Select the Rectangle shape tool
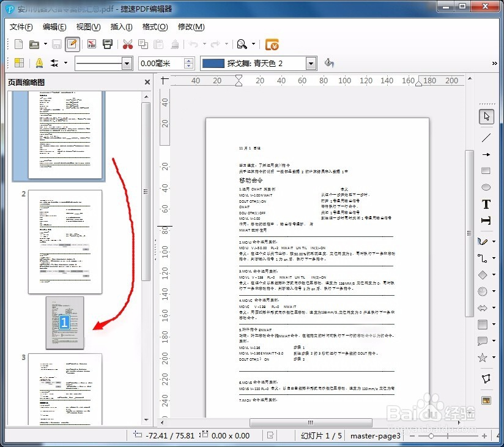Screen dimensions: 504x447 pos(486,171)
